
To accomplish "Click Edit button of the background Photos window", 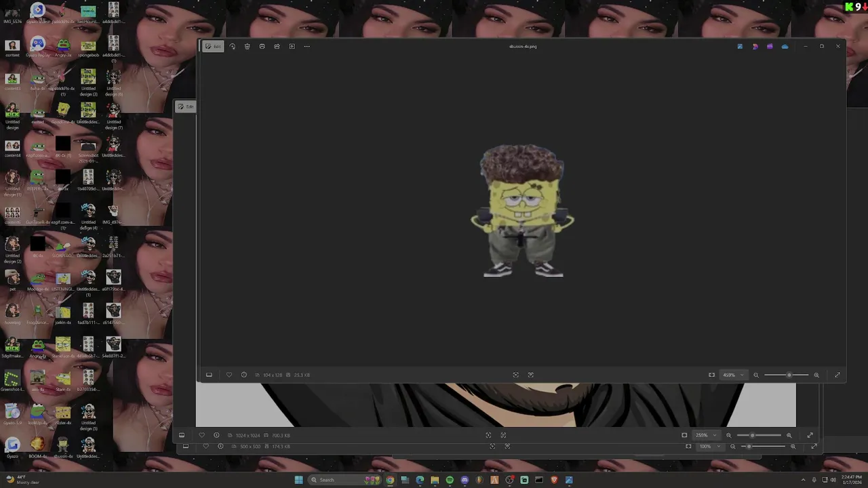I will [x=186, y=106].
